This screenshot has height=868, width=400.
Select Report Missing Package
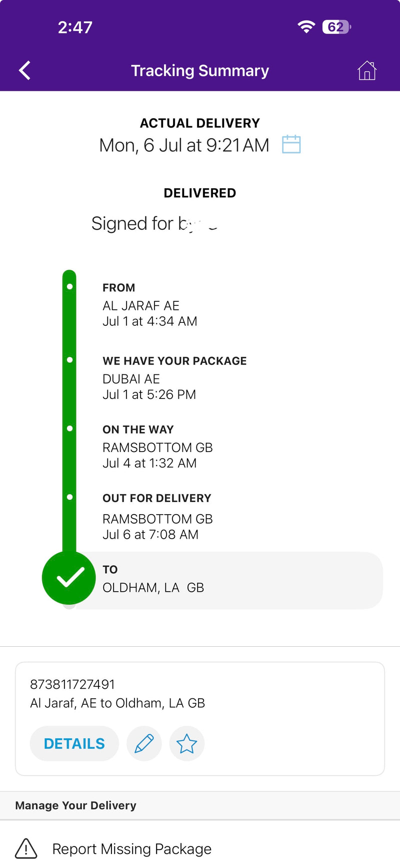click(x=132, y=848)
